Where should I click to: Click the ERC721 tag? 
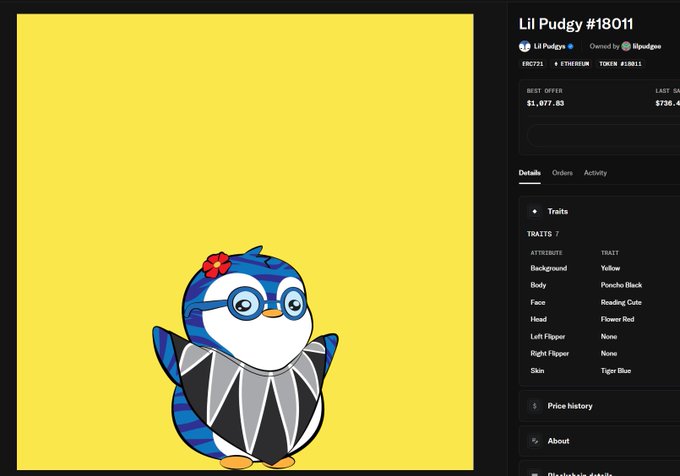[533, 64]
